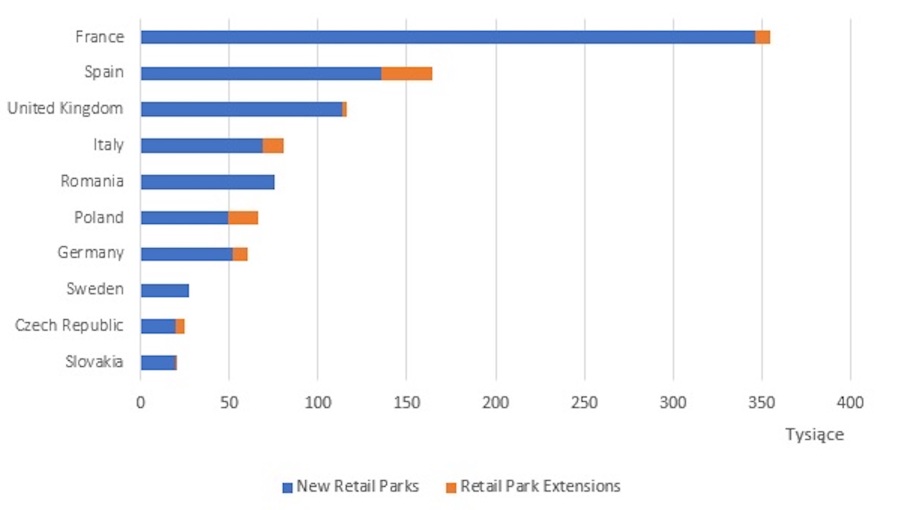Select the Retail Park Extensions legend label
Screen dimensions: 900x510
click(x=540, y=486)
